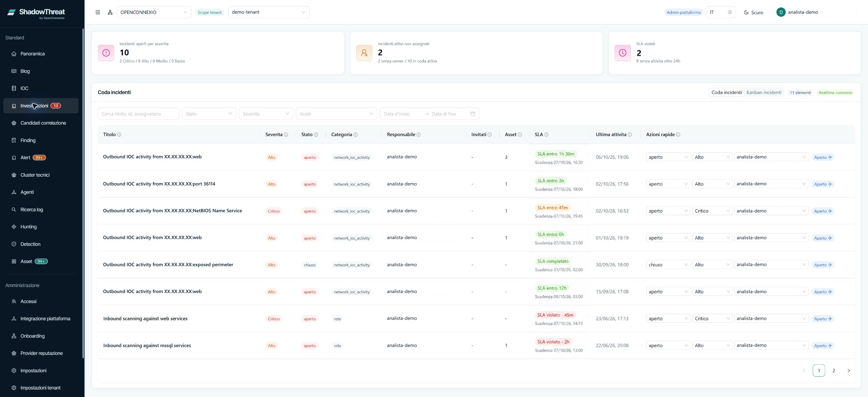Screen dimensions: 868x397
Task: Switch to Kanban incidenti view
Action: (764, 92)
